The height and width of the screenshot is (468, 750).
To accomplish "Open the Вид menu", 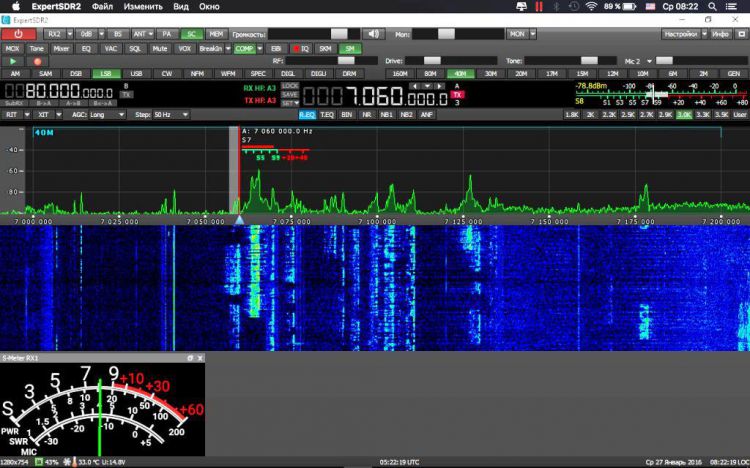I will coord(181,6).
